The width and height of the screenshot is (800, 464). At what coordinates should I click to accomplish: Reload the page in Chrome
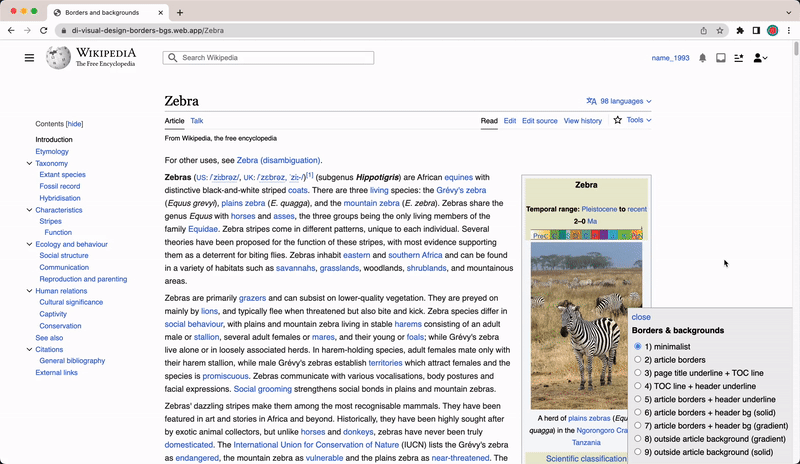pyautogui.click(x=43, y=31)
